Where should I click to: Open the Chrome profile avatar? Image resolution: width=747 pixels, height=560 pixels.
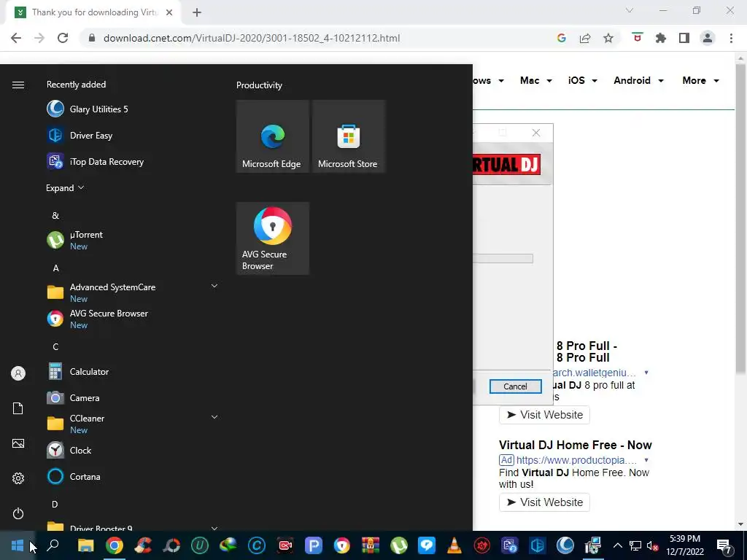pos(708,38)
